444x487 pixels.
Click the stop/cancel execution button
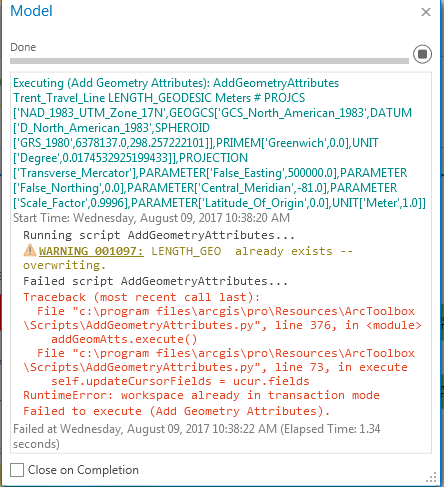pos(422,54)
